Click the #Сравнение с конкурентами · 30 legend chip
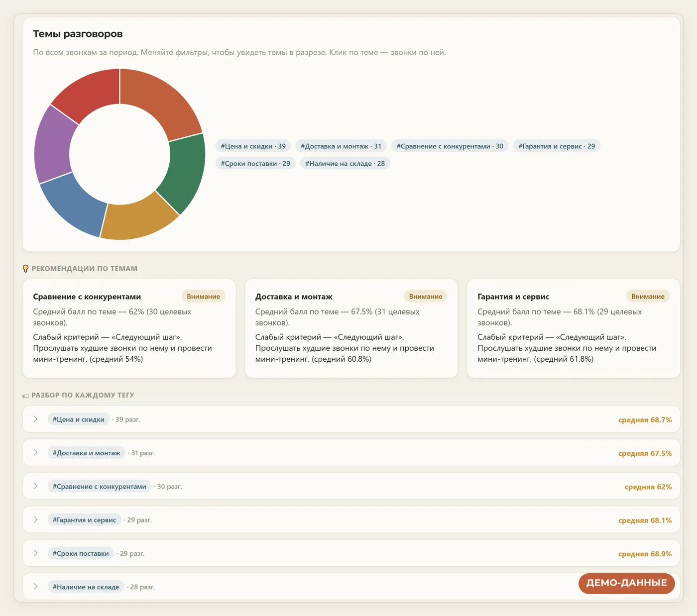Image resolution: width=697 pixels, height=616 pixels. click(x=450, y=146)
